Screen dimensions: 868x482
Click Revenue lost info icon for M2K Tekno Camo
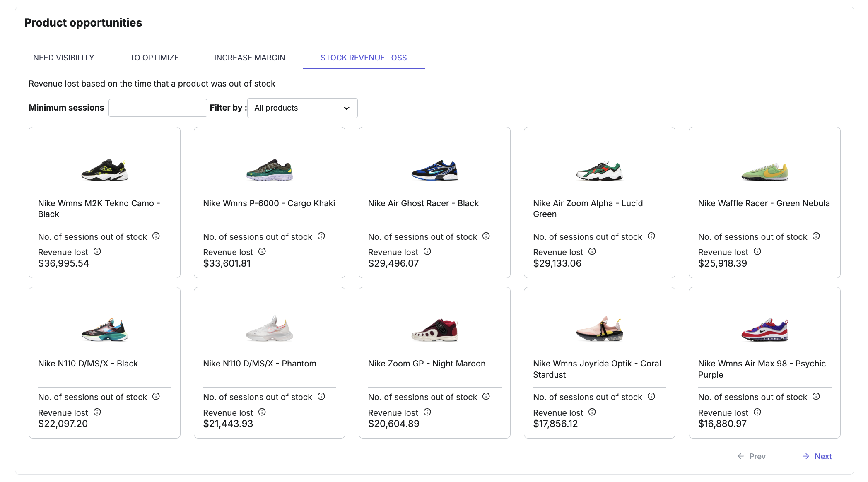(97, 251)
